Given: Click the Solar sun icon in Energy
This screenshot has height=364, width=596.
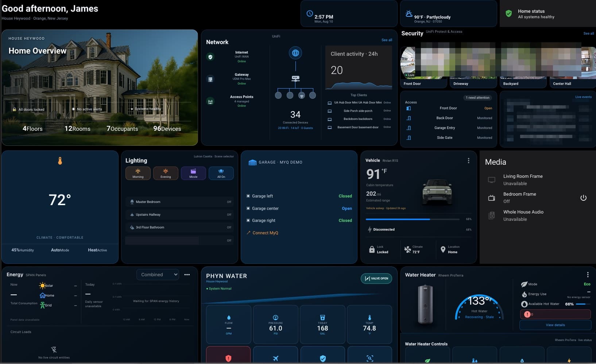Looking at the screenshot, I should click(42, 286).
